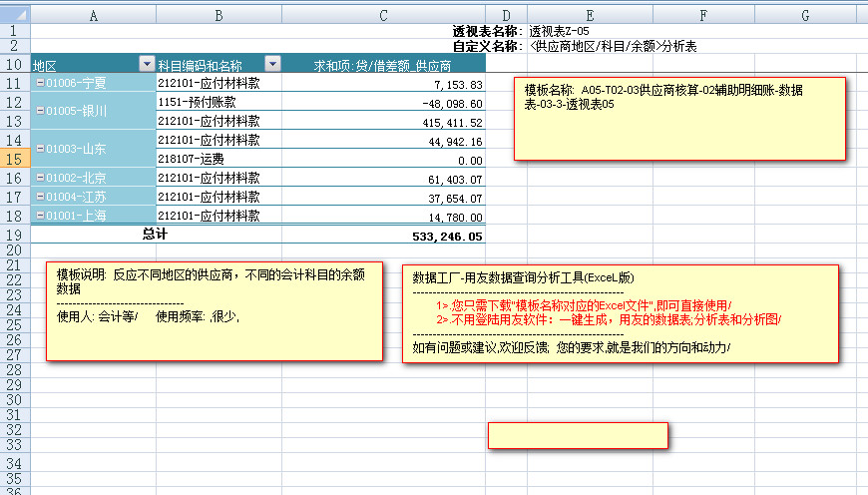Viewport: 868px width, 495px height.
Task: Select row 19 header
Action: [x=15, y=235]
